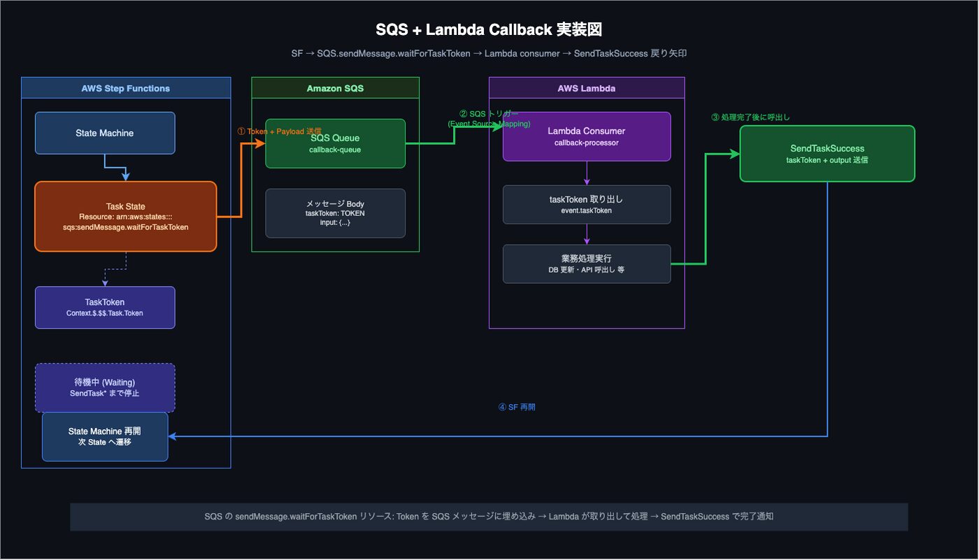Select the orange Task State node

[x=126, y=216]
